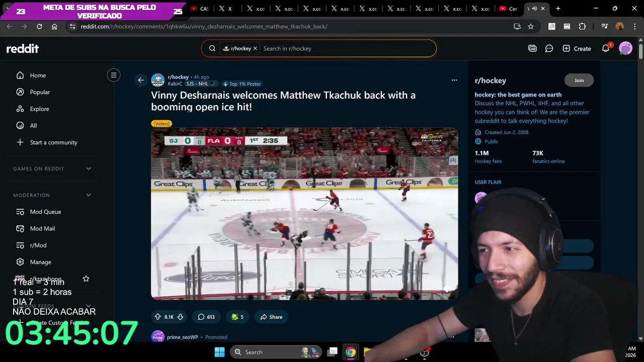Screen dimensions: 644x362
Task: Create a new Reddit post
Action: [x=577, y=48]
